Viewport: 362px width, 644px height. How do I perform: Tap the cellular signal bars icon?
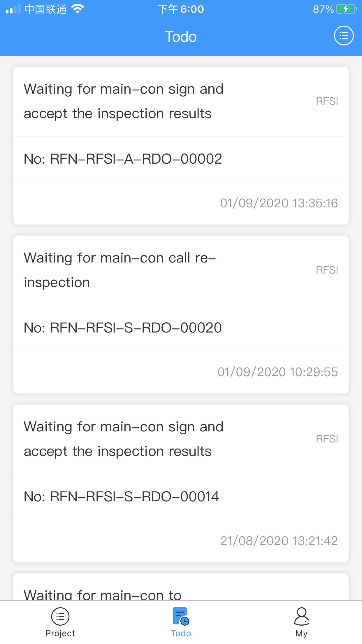(13, 9)
